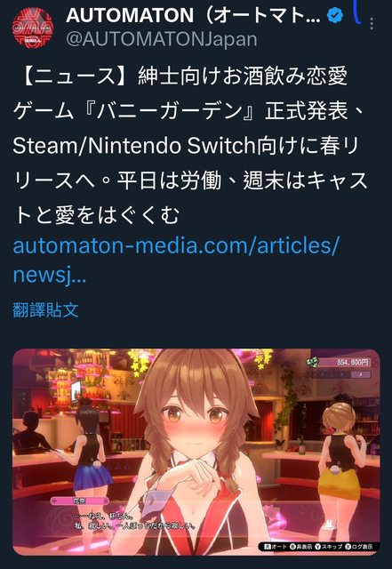Click the AUTOMATON display name

pyautogui.click(x=193, y=16)
